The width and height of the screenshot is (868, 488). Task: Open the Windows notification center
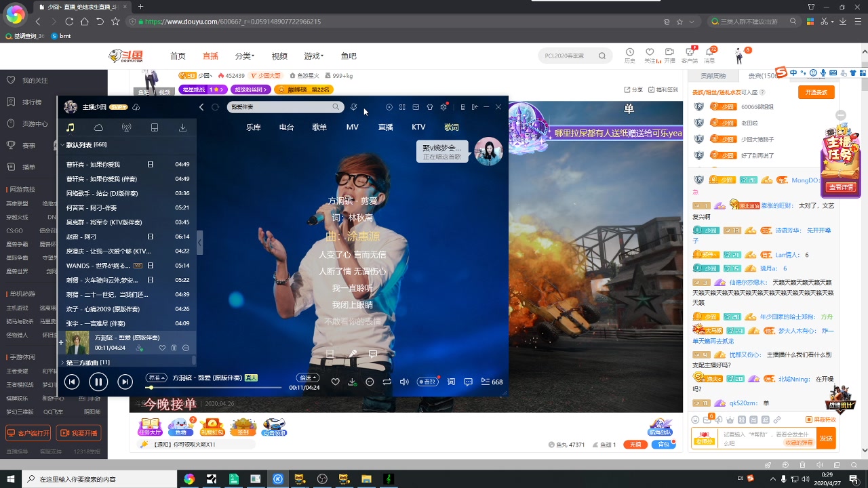855,479
